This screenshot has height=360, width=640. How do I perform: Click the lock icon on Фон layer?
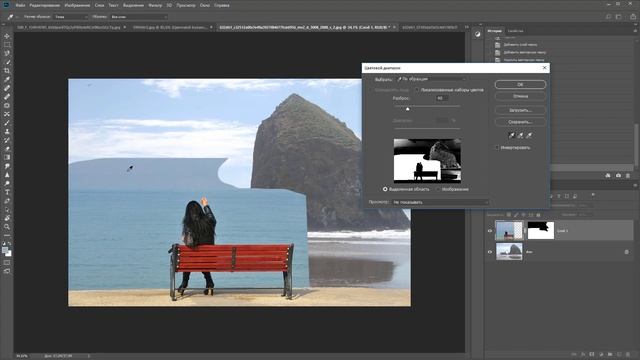627,252
